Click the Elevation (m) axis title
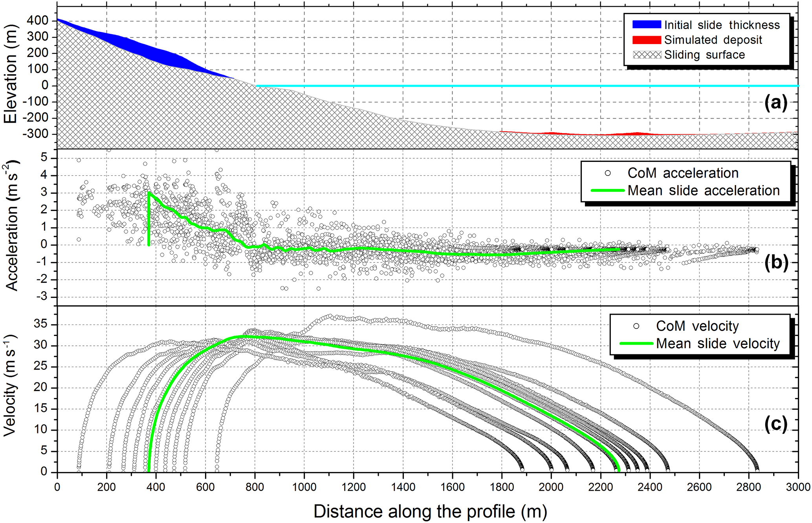Screen dimensions: 812x523 click(x=11, y=73)
